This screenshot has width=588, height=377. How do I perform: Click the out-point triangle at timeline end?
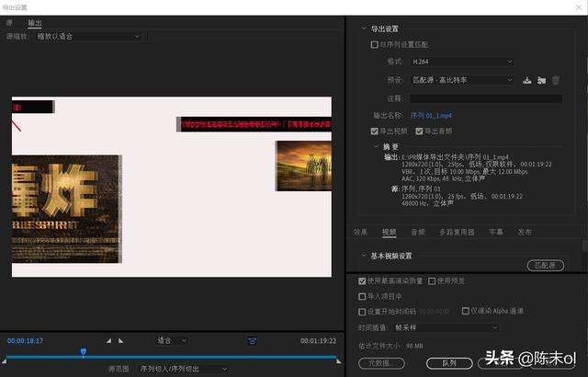point(339,361)
